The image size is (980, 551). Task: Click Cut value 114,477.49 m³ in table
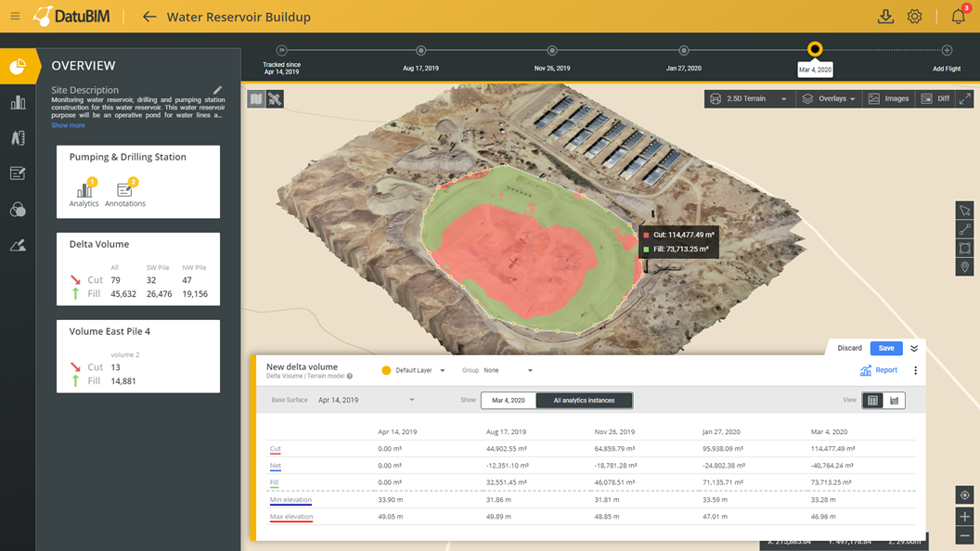(x=832, y=449)
